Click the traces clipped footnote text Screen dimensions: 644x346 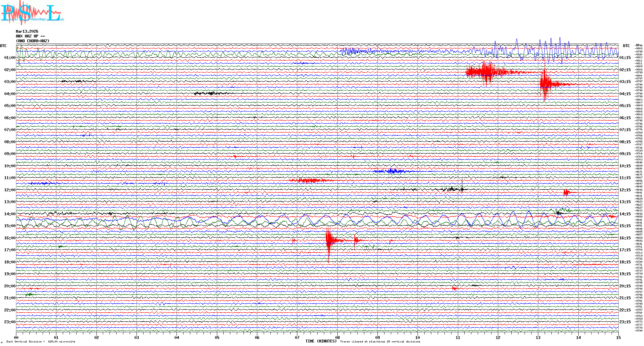click(380, 342)
